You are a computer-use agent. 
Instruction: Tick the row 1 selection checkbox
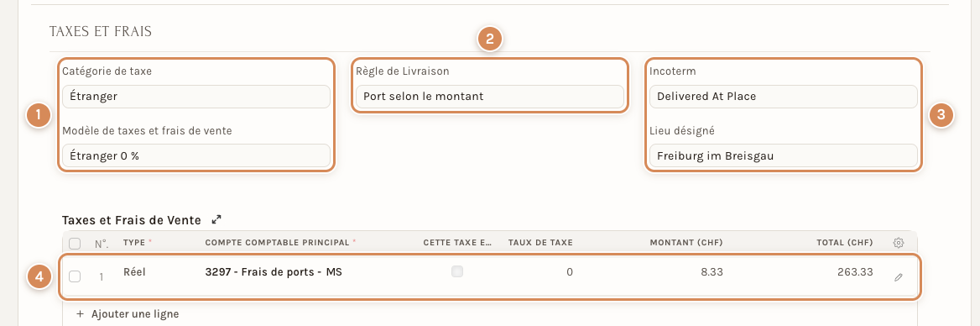pyautogui.click(x=75, y=276)
